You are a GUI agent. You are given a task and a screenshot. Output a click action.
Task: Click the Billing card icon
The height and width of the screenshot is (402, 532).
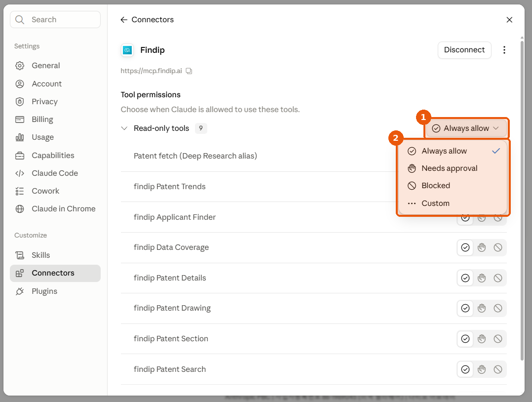click(20, 120)
